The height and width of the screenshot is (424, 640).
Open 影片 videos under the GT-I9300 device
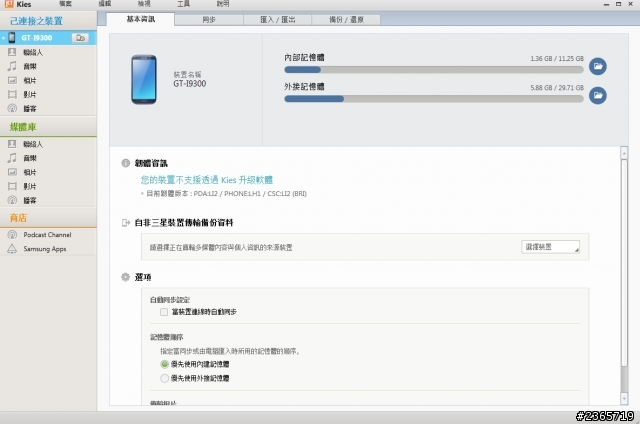[x=30, y=94]
